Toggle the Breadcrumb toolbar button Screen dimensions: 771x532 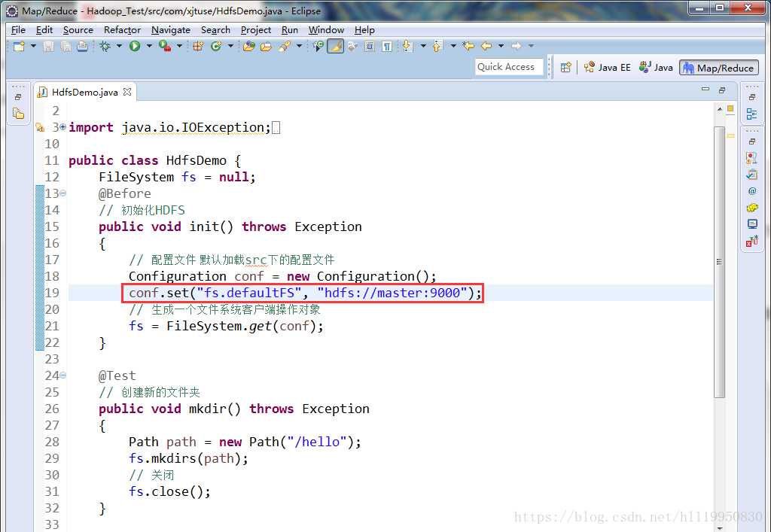point(318,46)
